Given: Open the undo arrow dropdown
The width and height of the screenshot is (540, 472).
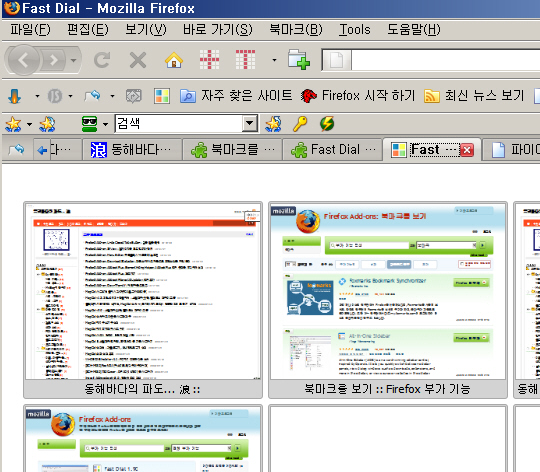Looking at the screenshot, I should point(112,96).
